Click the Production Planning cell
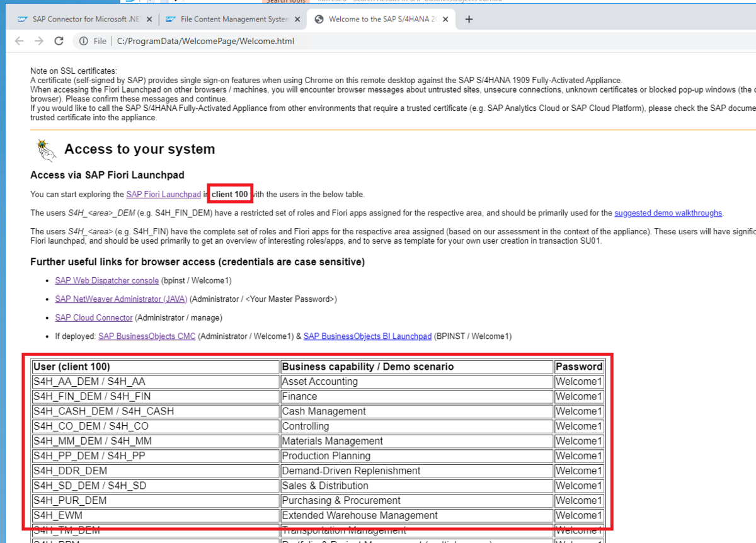 [x=417, y=456]
